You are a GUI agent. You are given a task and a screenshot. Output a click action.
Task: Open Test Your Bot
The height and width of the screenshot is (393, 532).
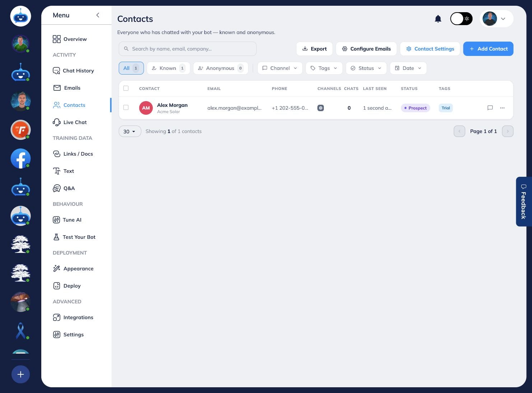(74, 237)
